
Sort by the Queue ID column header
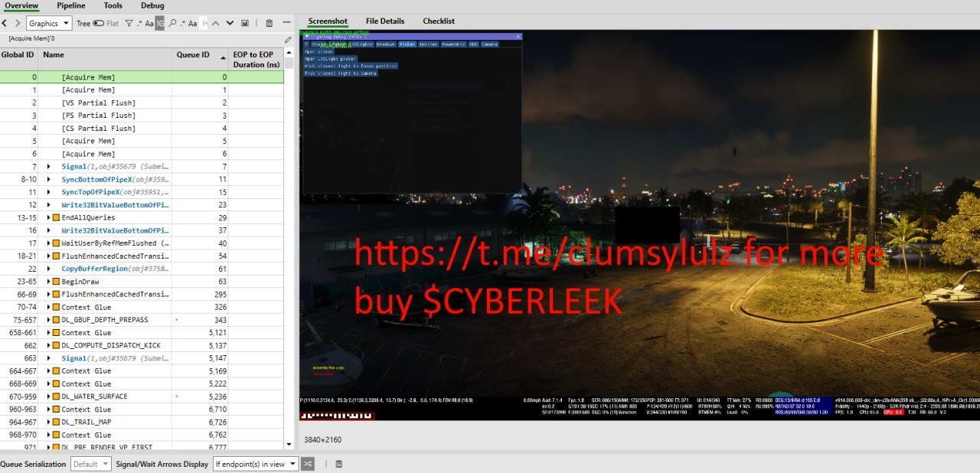[193, 55]
